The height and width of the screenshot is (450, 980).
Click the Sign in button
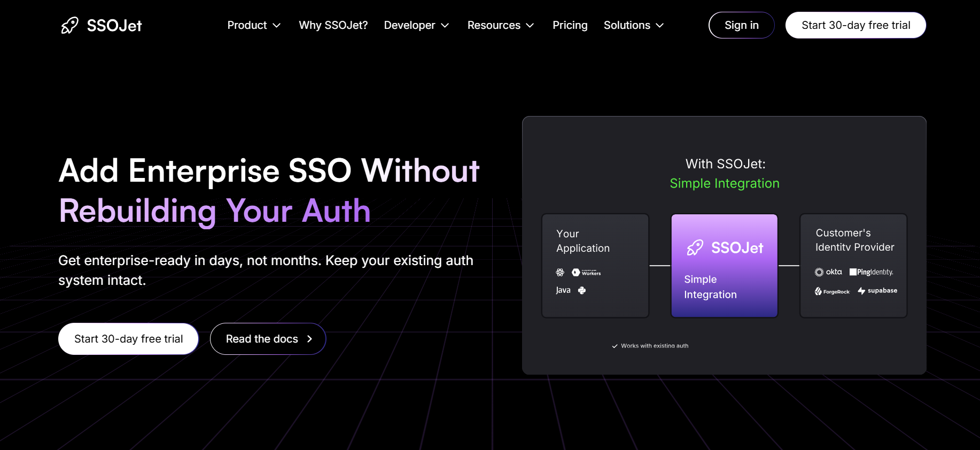pos(742,25)
